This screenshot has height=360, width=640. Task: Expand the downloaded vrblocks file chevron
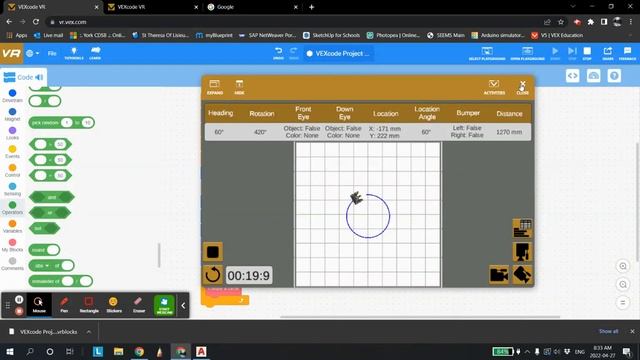89,332
